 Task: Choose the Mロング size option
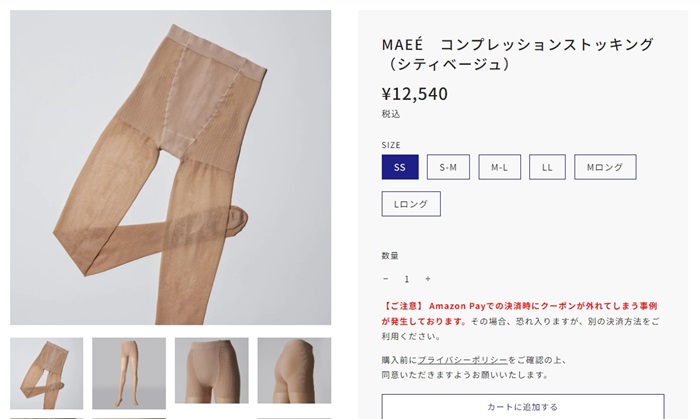(605, 167)
